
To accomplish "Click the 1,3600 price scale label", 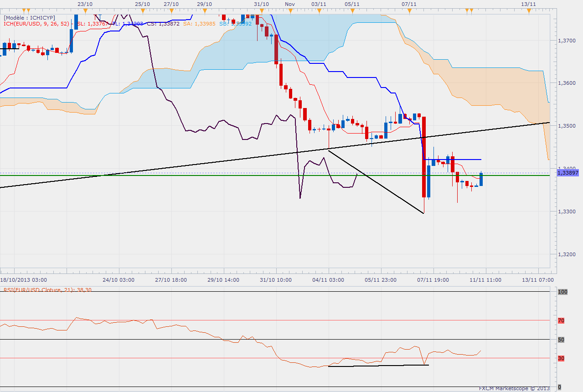I will (x=567, y=83).
